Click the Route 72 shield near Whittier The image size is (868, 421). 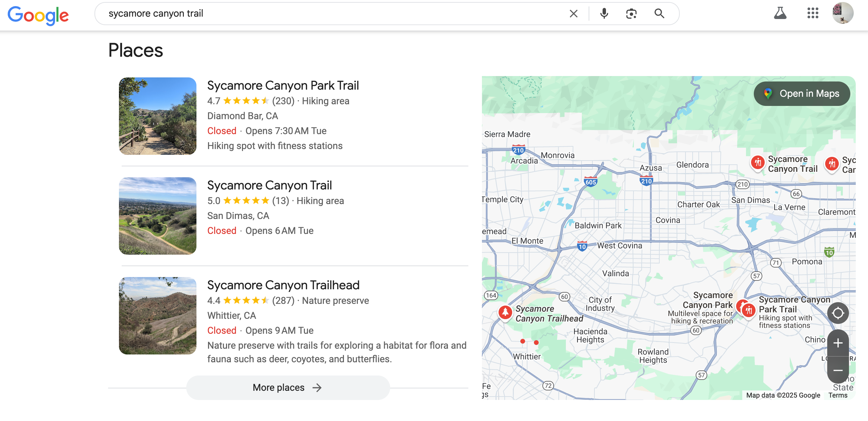pyautogui.click(x=548, y=386)
